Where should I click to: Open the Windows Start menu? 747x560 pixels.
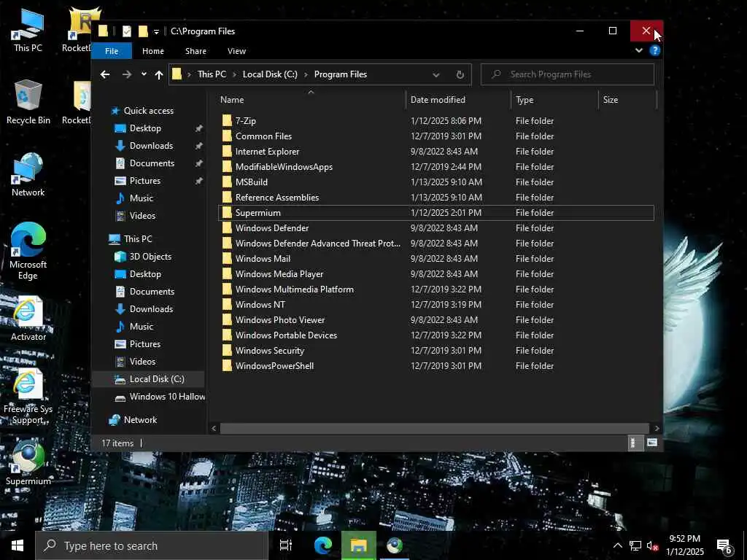pyautogui.click(x=18, y=545)
